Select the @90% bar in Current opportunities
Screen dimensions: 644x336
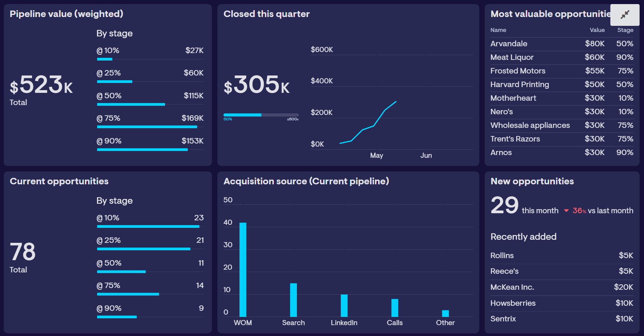pos(117,317)
